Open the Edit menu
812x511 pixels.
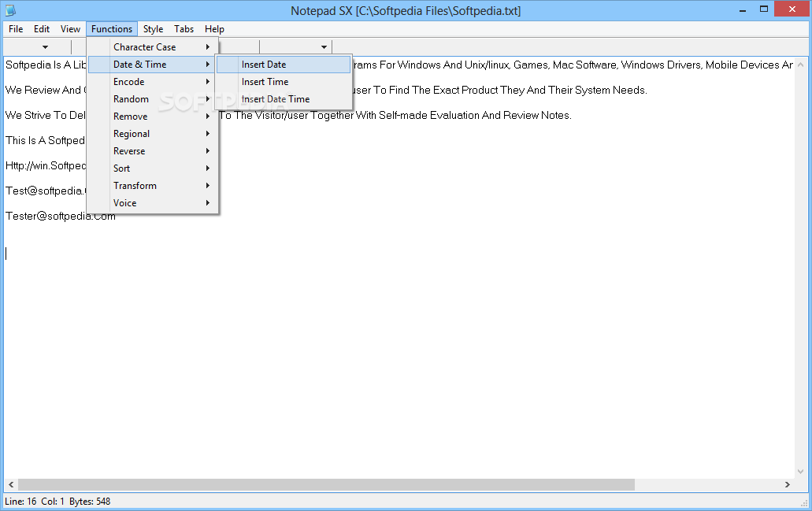(x=42, y=29)
